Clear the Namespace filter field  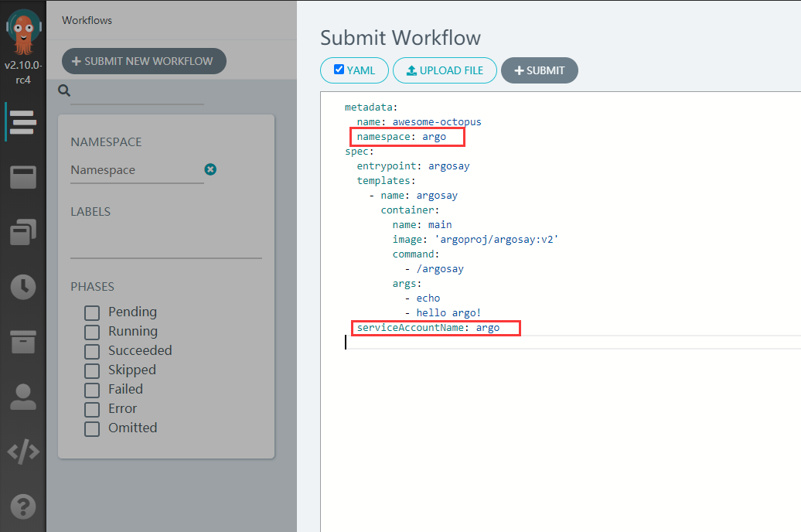tap(210, 169)
